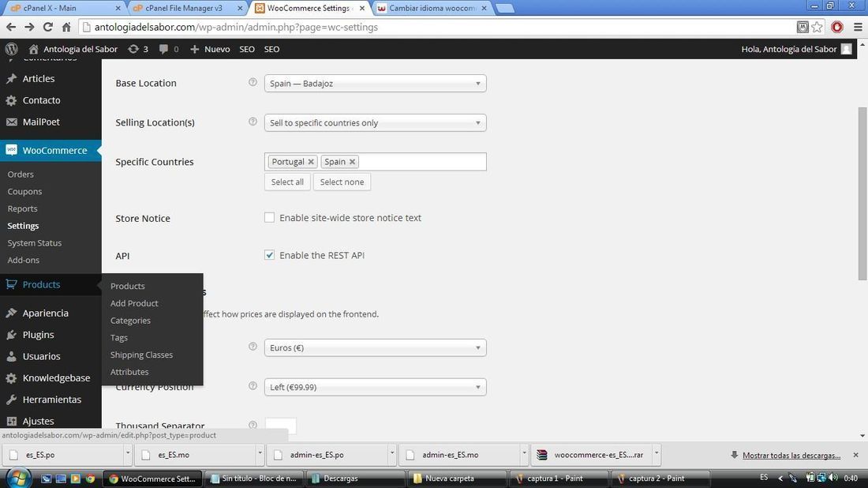Screen dimensions: 868x488
Task: Open Orders under WooCommerce menu
Action: click(21, 174)
